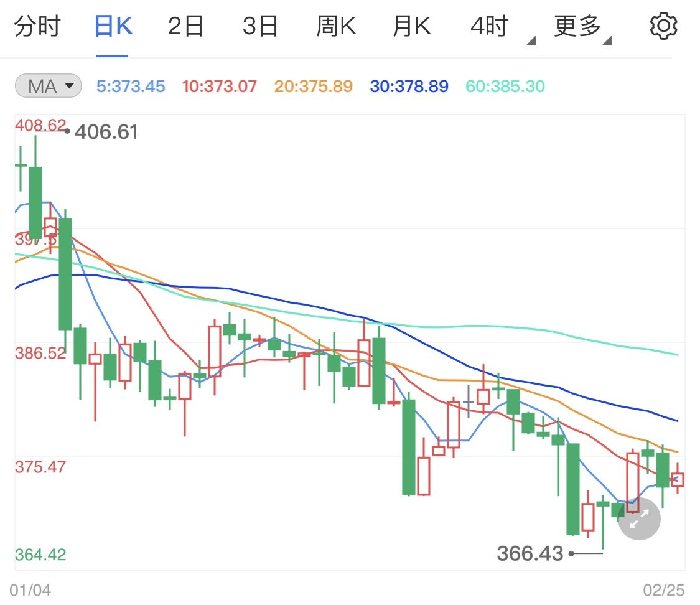The width and height of the screenshot is (700, 605).
Task: Switch to the 2日 tab
Action: pyautogui.click(x=185, y=26)
